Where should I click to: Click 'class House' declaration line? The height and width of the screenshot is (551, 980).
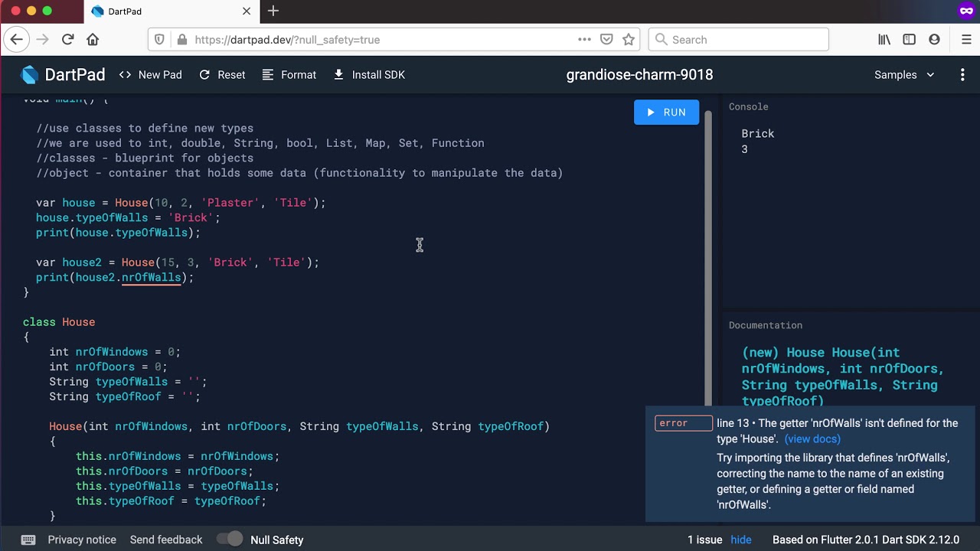59,322
